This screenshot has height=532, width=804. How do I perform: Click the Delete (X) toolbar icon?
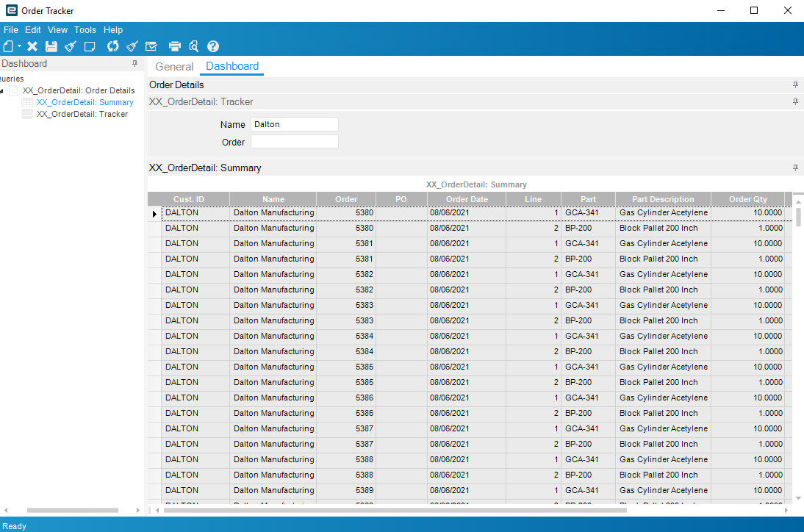[32, 46]
